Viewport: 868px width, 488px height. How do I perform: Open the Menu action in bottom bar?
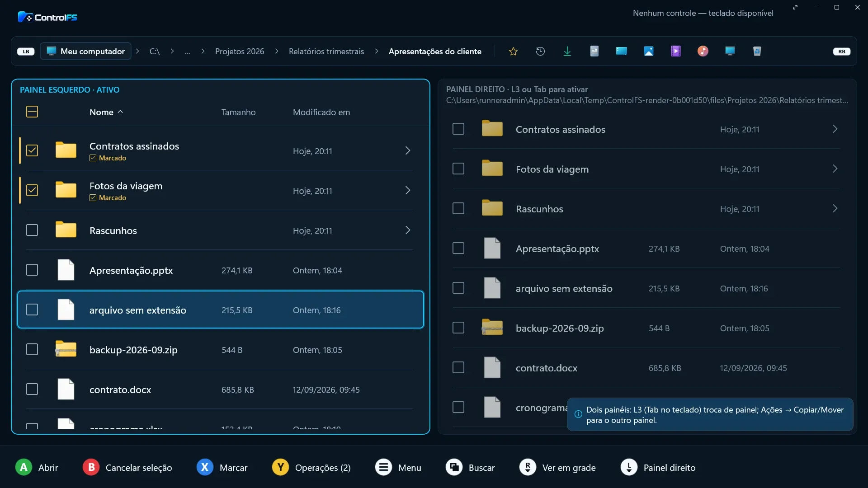(398, 467)
